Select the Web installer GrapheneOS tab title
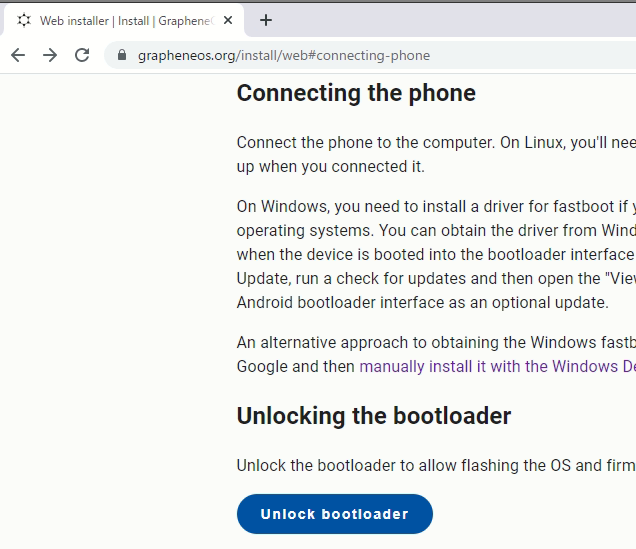The height and width of the screenshot is (549, 636). tap(125, 20)
